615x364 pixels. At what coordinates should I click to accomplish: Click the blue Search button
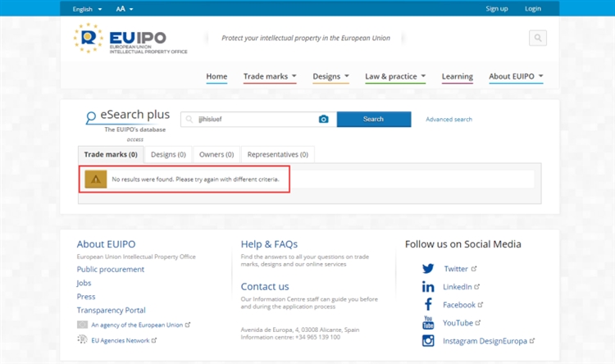pyautogui.click(x=374, y=119)
